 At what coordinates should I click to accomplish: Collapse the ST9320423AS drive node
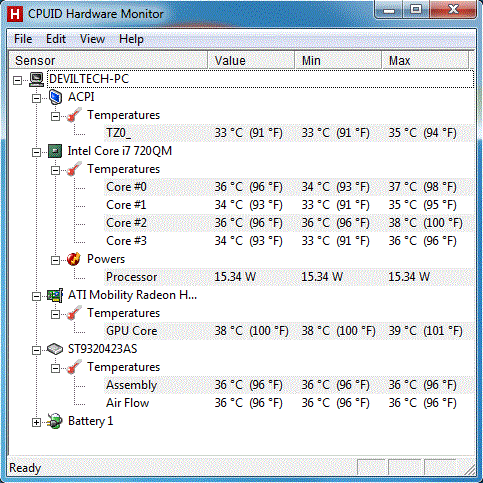[36, 350]
